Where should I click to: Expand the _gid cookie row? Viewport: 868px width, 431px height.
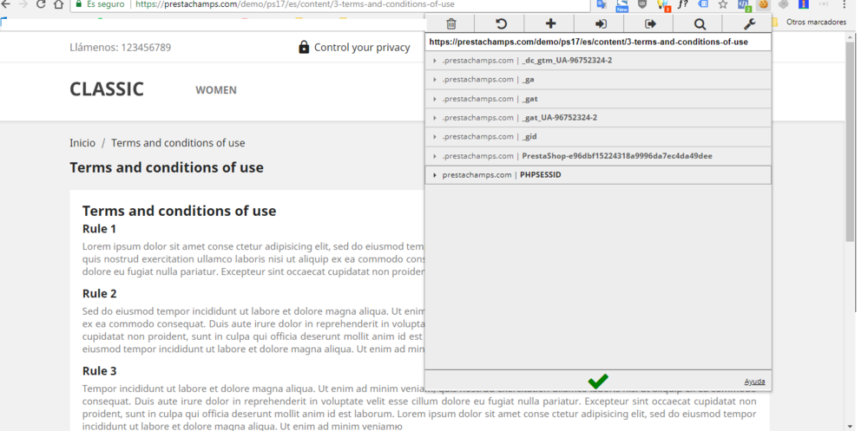tap(598, 137)
